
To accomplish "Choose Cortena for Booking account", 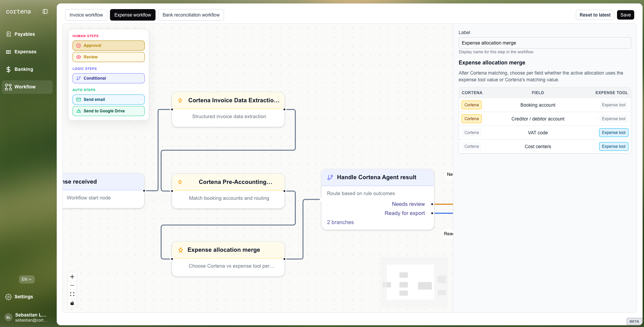I will (x=471, y=105).
